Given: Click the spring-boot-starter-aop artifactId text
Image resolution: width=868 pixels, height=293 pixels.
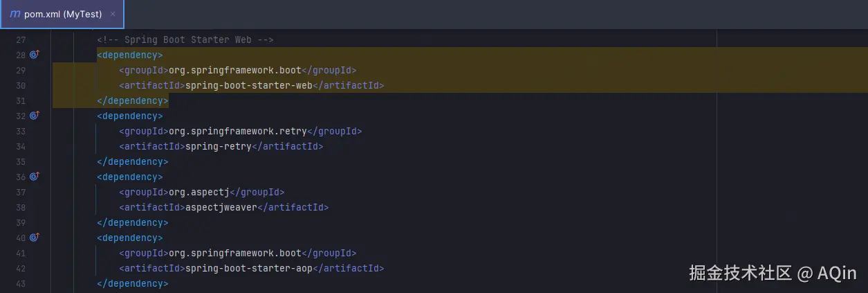Looking at the screenshot, I should pyautogui.click(x=249, y=269).
